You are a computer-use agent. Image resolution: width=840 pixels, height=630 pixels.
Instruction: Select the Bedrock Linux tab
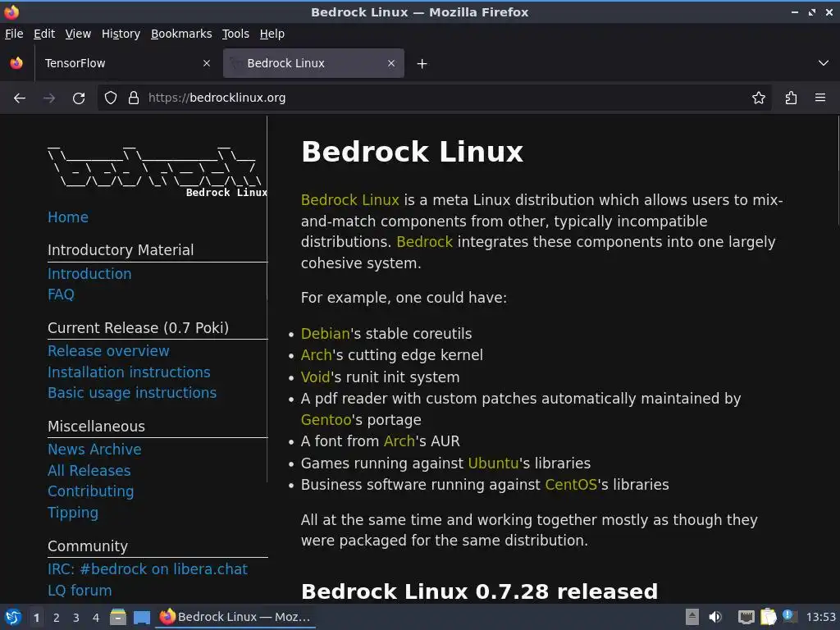[x=313, y=63]
